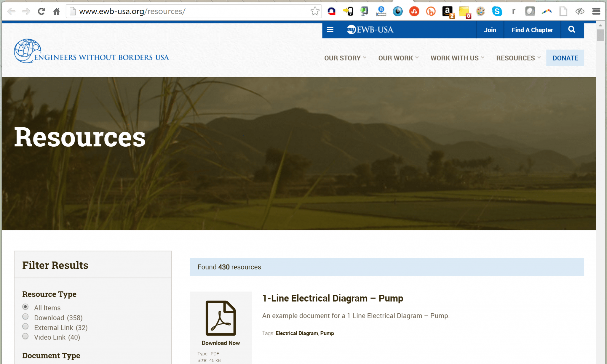Click the StumbleUpon extension icon

414,12
